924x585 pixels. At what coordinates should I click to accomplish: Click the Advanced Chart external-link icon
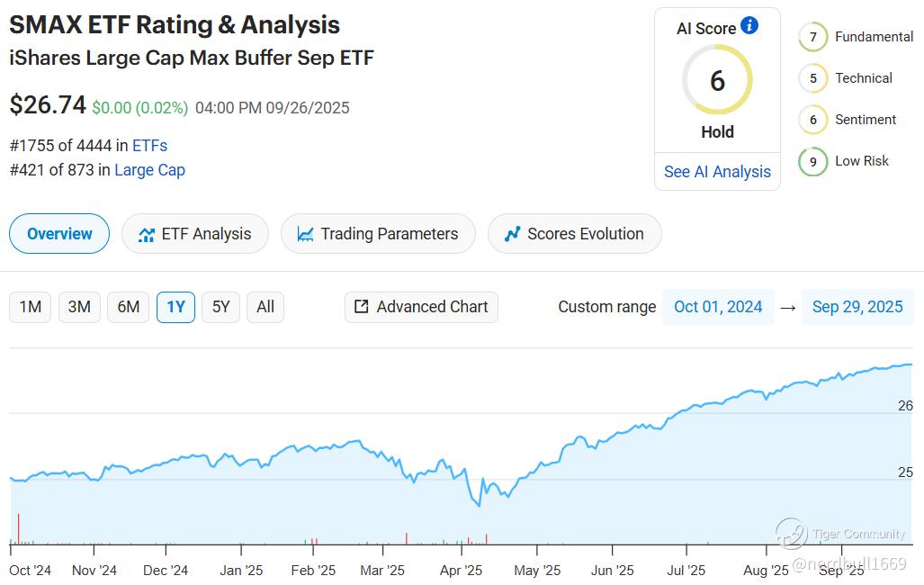(362, 307)
